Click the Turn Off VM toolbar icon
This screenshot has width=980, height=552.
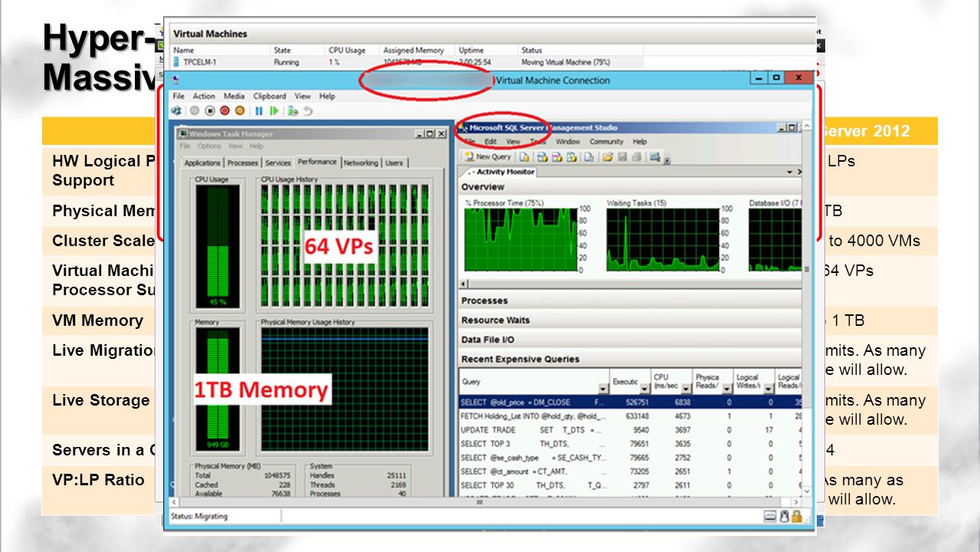pos(210,110)
